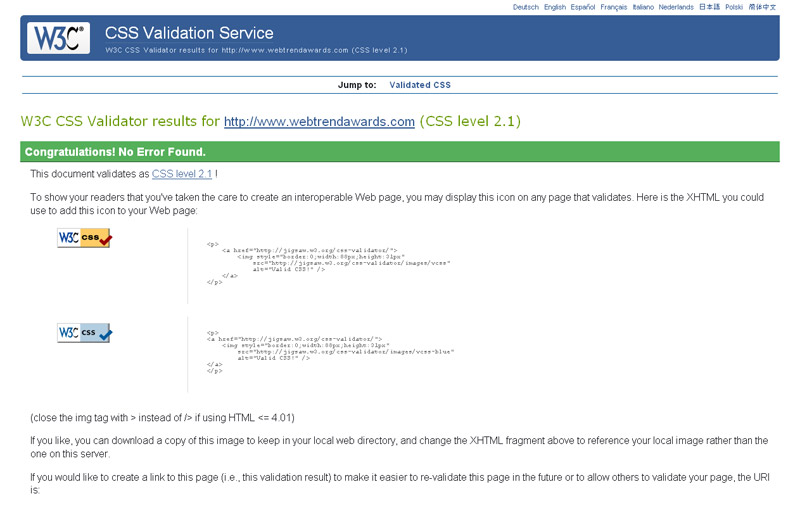Select the English language link
Viewport: 800px width, 508px height.
tap(555, 7)
